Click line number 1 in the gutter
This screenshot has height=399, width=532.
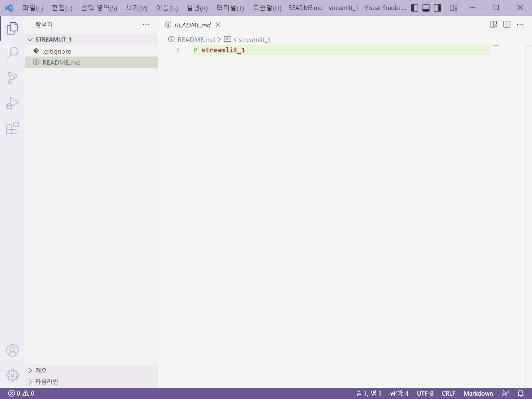[178, 50]
